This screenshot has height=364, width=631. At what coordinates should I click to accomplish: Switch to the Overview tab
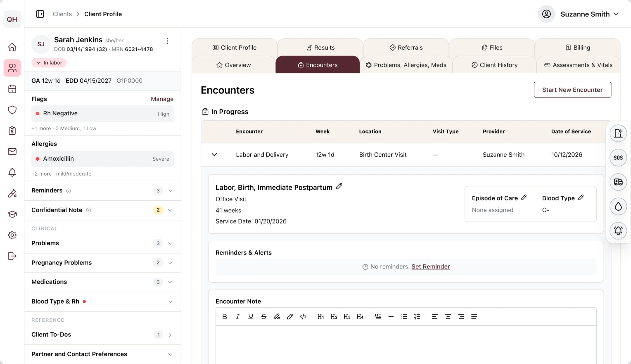233,65
